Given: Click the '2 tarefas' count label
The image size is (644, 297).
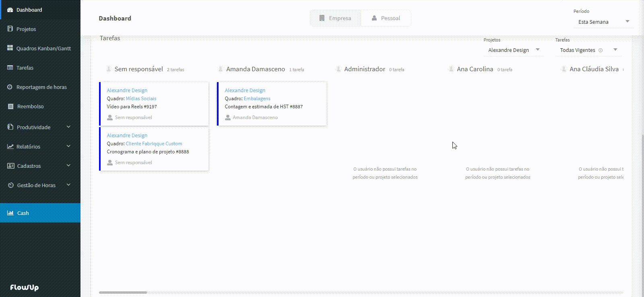Looking at the screenshot, I should tap(175, 70).
